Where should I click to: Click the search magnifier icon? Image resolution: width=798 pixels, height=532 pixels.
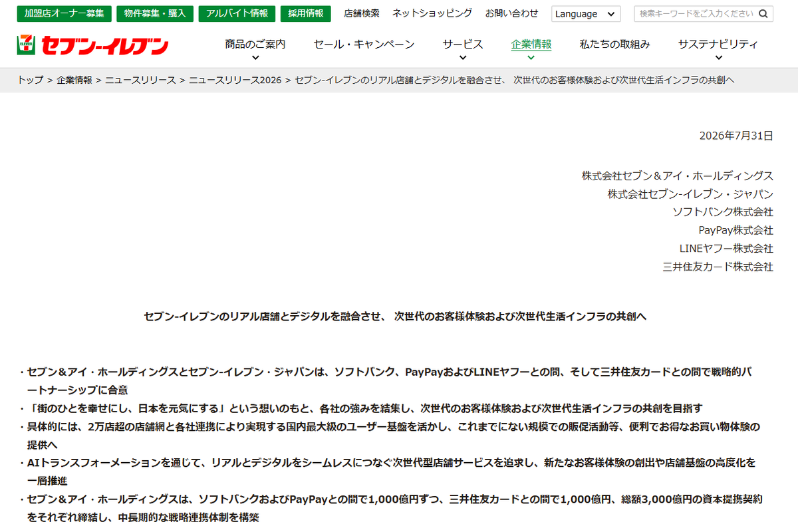tap(763, 13)
